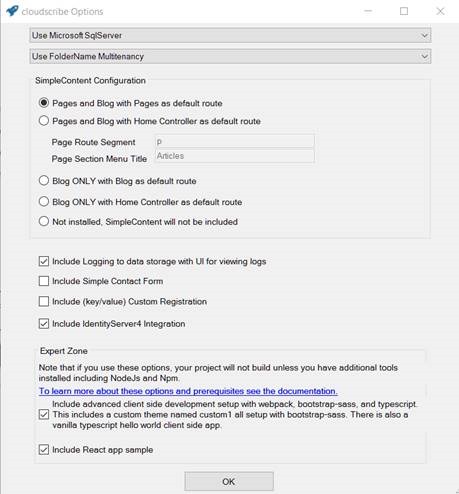Select Pages and Blog with Pages default route
Viewport: 459px width, 494px height.
point(44,103)
